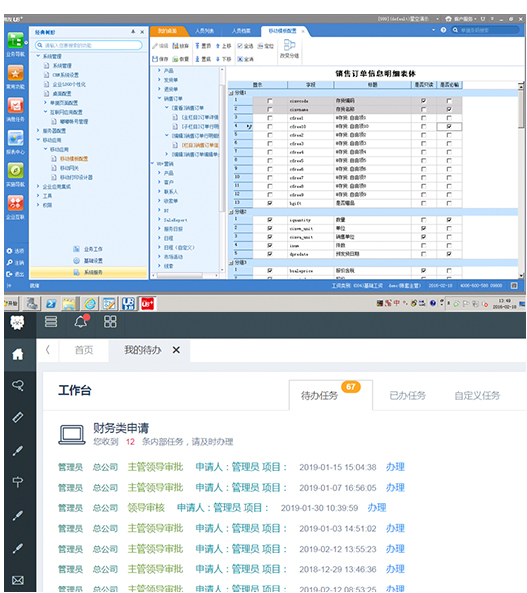This screenshot has width=527, height=593.
Task: Open the notification bell in lower app
Action: coord(81,321)
